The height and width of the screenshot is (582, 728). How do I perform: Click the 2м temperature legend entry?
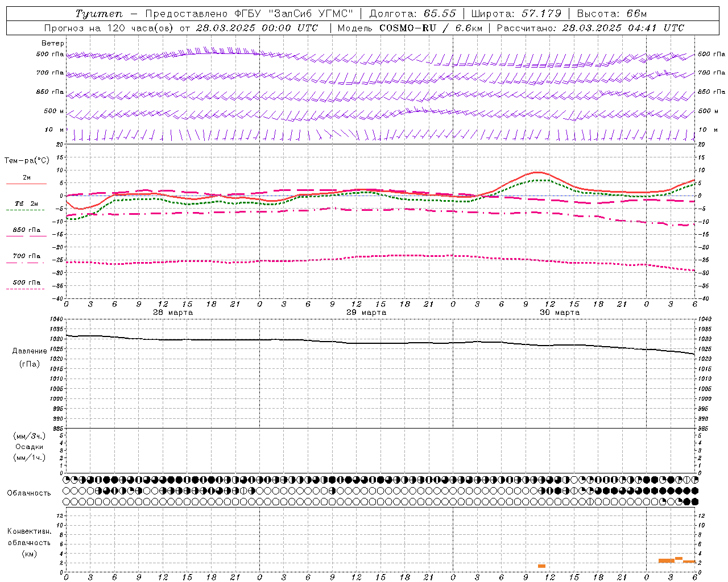pos(27,177)
